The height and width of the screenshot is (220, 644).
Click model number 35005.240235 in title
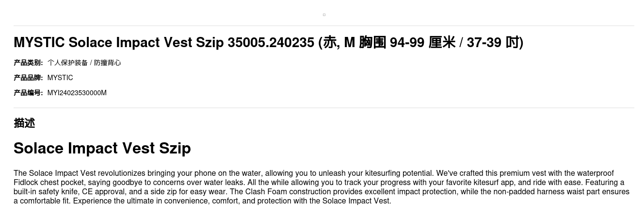pos(271,43)
